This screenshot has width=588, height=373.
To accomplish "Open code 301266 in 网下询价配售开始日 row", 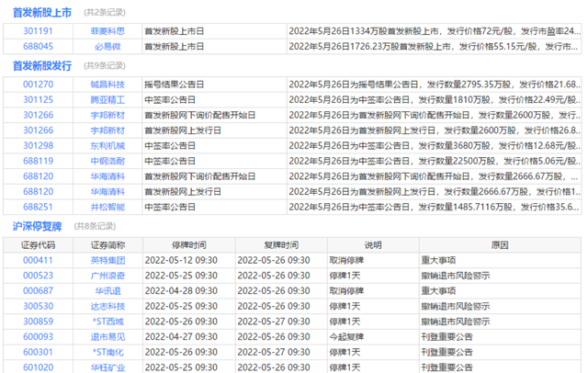I will [38, 115].
